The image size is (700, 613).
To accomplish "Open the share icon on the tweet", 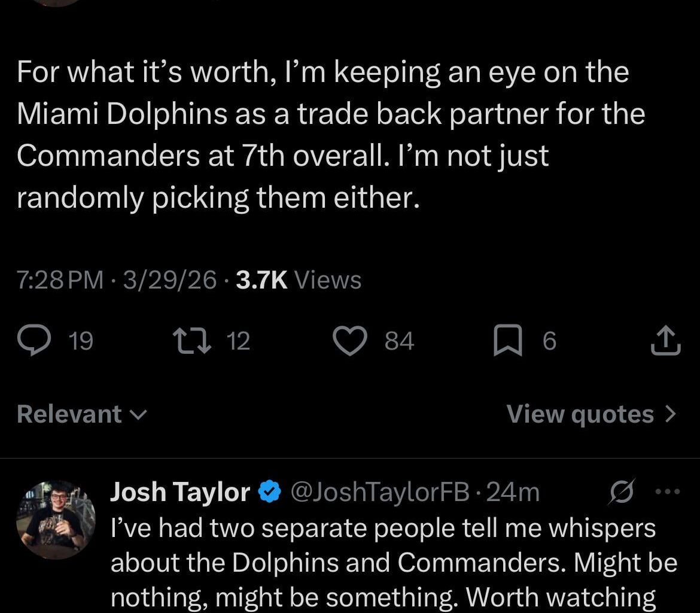I will click(665, 340).
